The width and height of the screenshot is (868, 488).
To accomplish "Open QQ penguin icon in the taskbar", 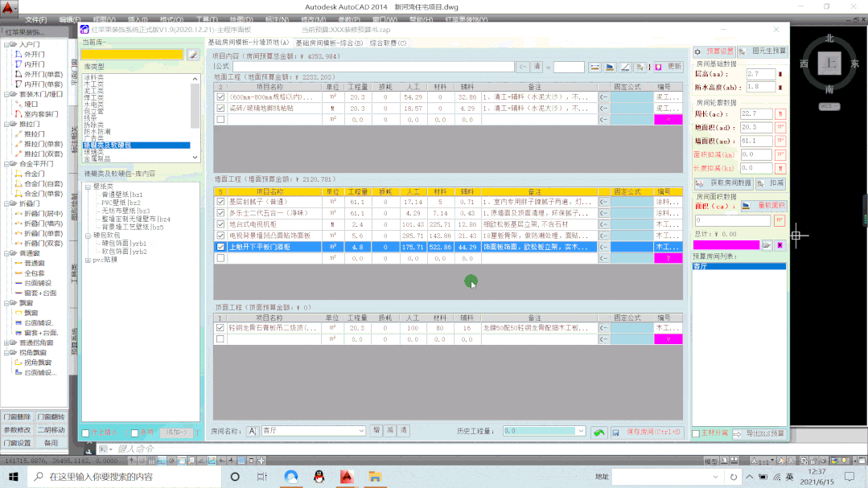I will (x=319, y=477).
